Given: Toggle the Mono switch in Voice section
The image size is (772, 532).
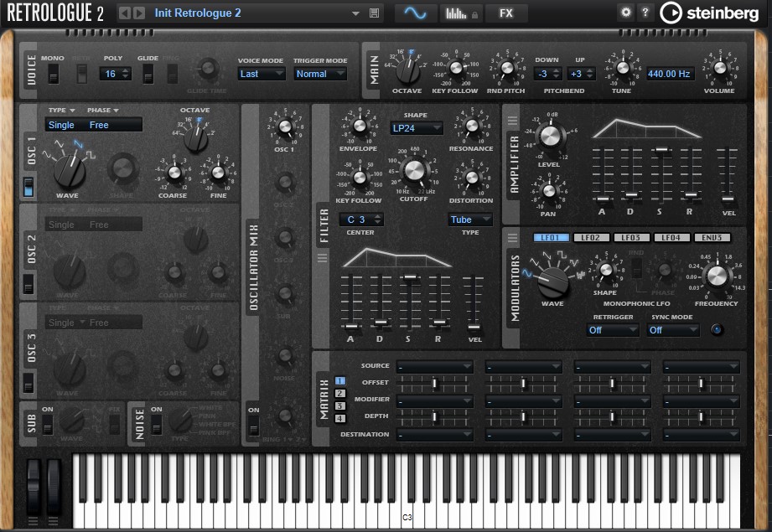Looking at the screenshot, I should tap(53, 75).
